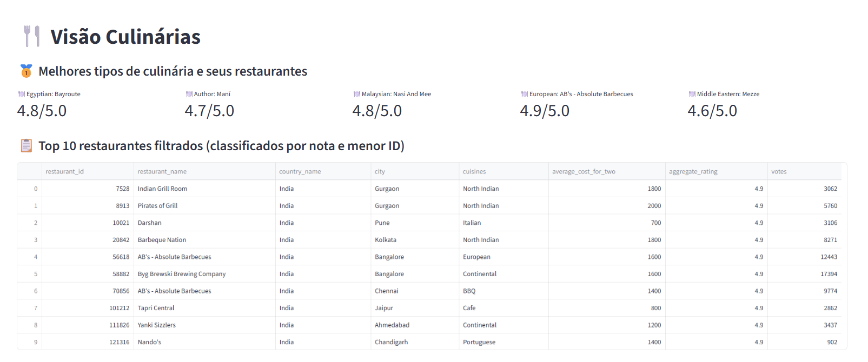This screenshot has height=362, width=868.
Task: Sort by average_cost_for_two column header
Action: point(607,171)
